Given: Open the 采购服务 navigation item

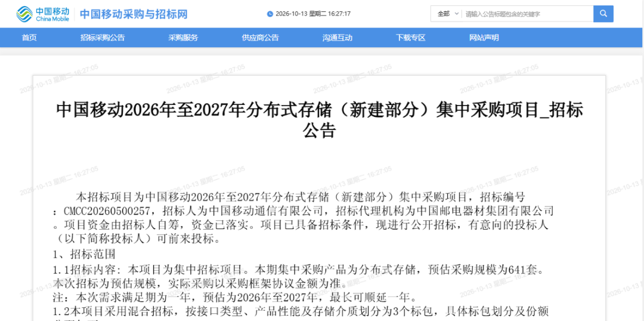Looking at the screenshot, I should coord(183,38).
